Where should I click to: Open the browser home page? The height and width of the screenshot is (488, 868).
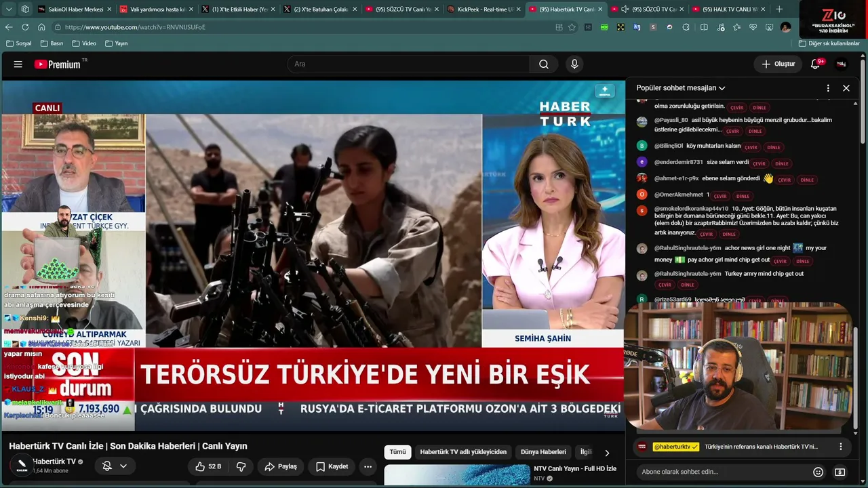point(41,27)
